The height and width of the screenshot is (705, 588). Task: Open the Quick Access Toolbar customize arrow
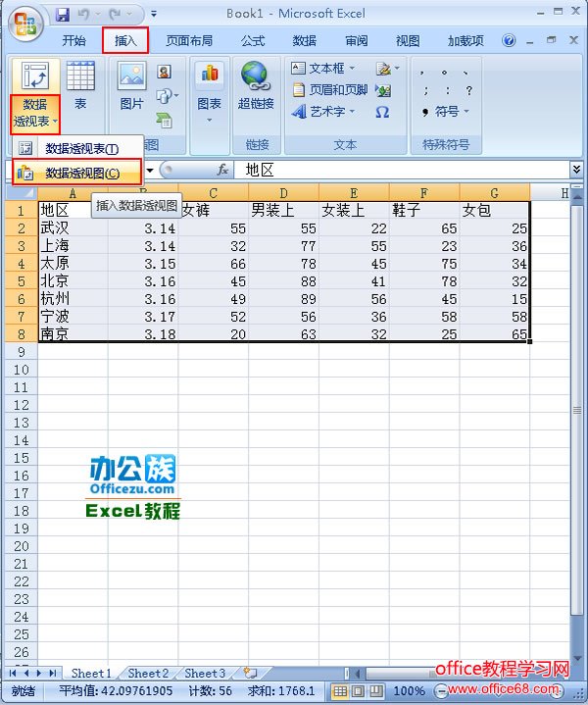[x=154, y=15]
